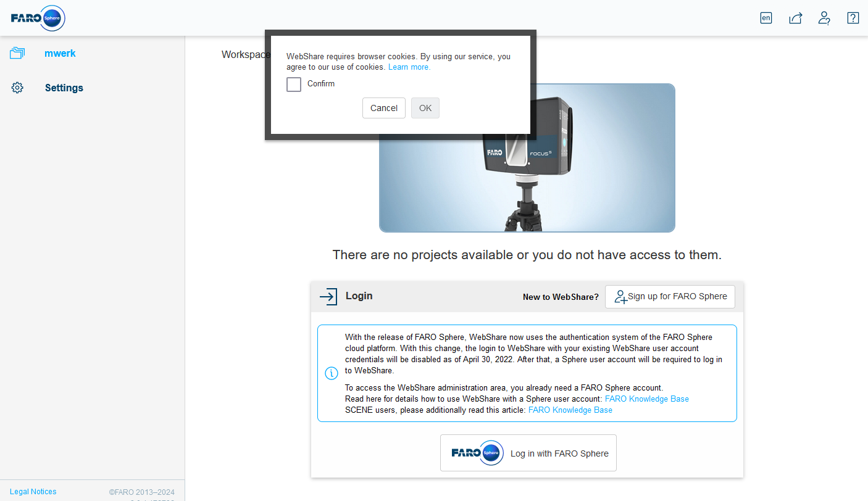Click the mwerk workspace folder icon

[x=17, y=54]
